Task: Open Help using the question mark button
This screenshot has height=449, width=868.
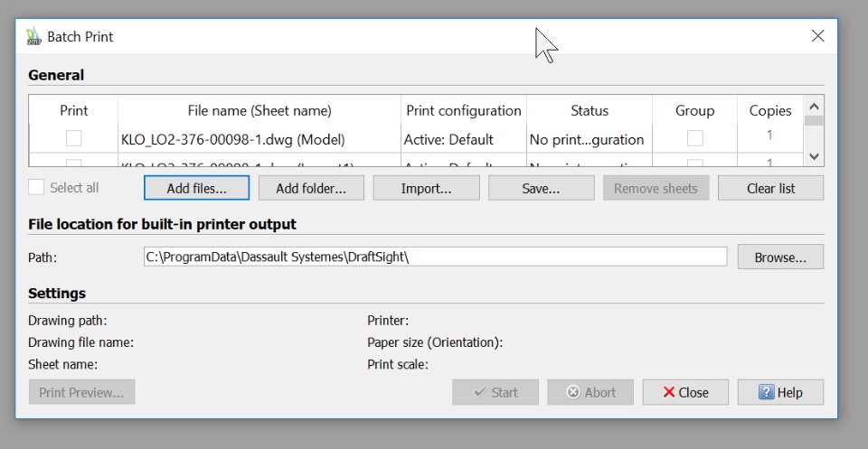Action: [x=780, y=392]
